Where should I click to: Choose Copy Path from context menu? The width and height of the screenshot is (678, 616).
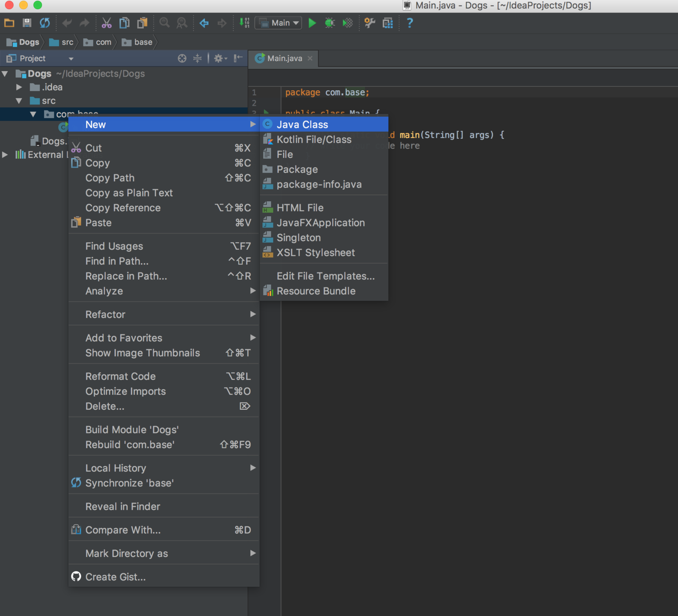164,178
